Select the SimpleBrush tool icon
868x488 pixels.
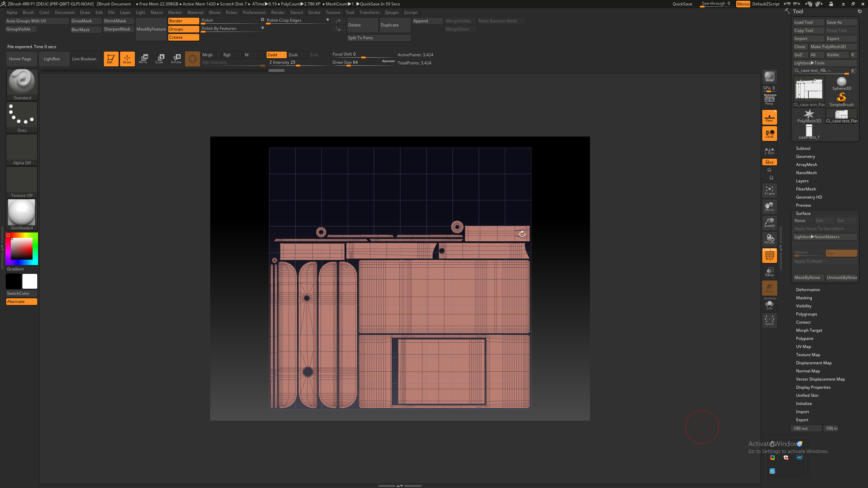[x=842, y=100]
